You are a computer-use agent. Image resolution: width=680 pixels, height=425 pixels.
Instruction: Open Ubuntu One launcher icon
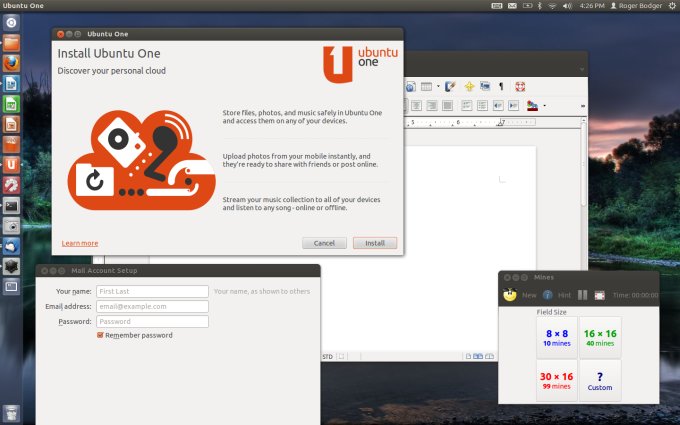tap(11, 165)
